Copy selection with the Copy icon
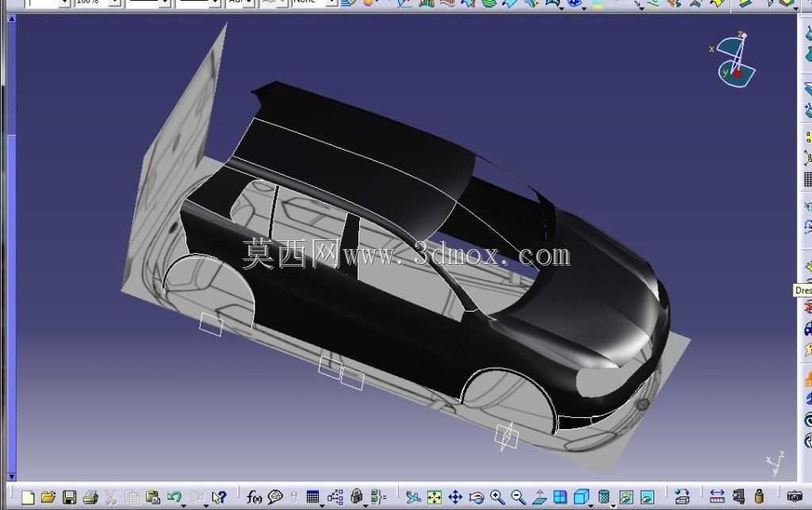Screen dimensions: 812x510 (x=132, y=497)
